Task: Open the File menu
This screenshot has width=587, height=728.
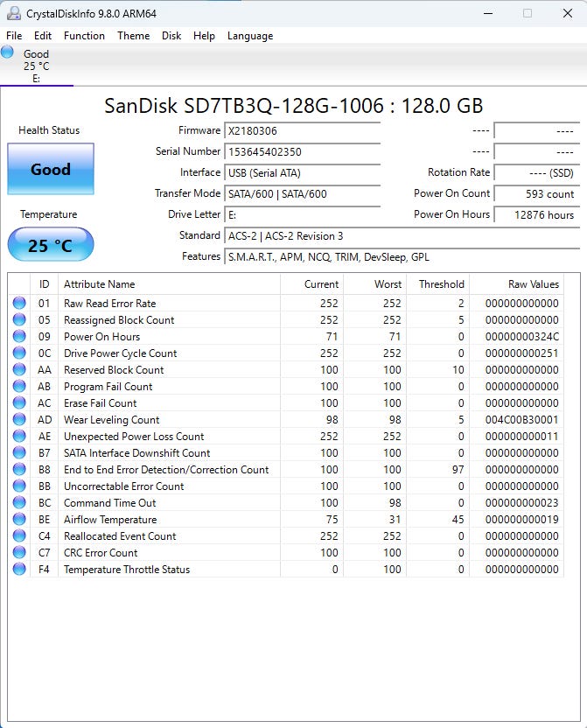Action: pos(14,36)
